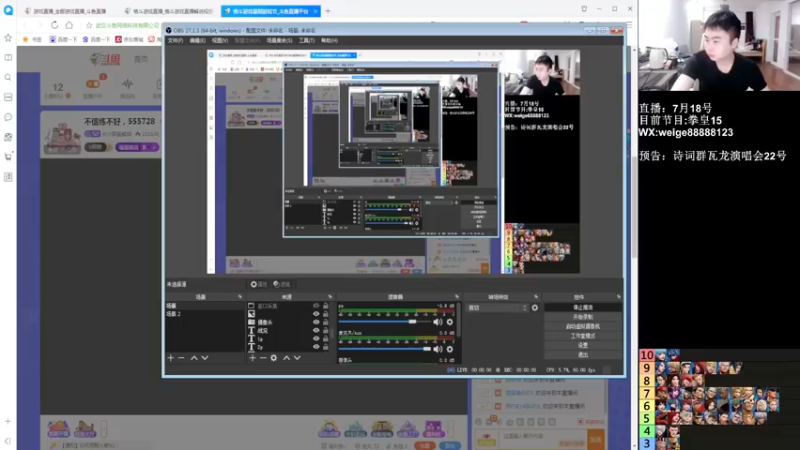This screenshot has height=450, width=800.
Task: Open the 编辑(E) menu in OBS
Action: tap(197, 40)
